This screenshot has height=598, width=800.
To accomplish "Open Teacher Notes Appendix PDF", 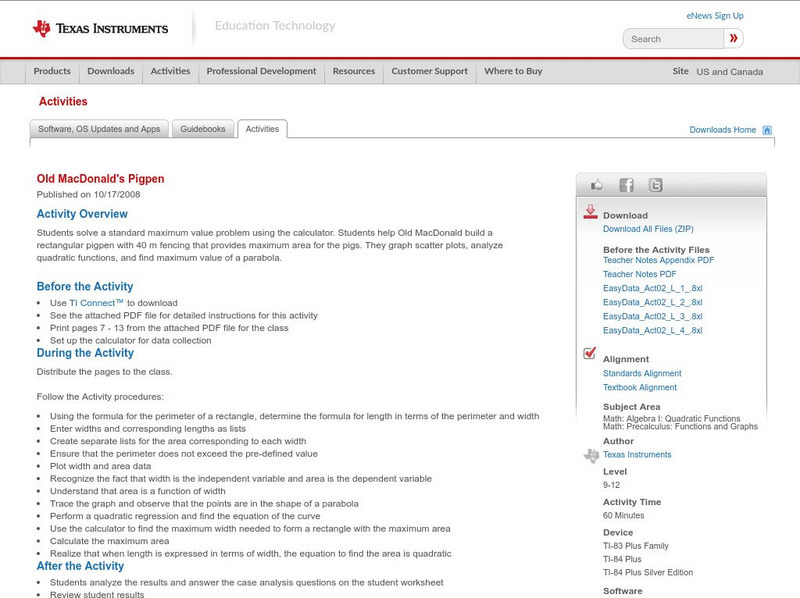I will tap(658, 260).
